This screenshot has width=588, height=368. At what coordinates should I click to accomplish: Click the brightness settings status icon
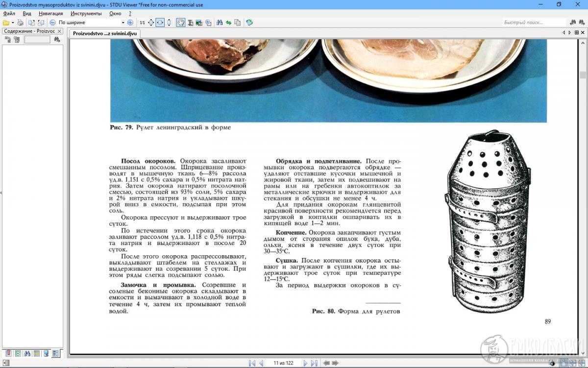[553, 364]
